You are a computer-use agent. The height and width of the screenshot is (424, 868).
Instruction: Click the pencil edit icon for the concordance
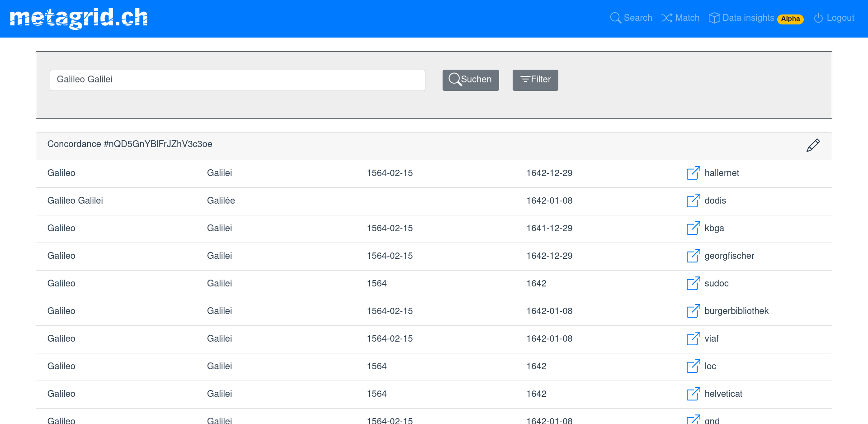click(x=813, y=145)
